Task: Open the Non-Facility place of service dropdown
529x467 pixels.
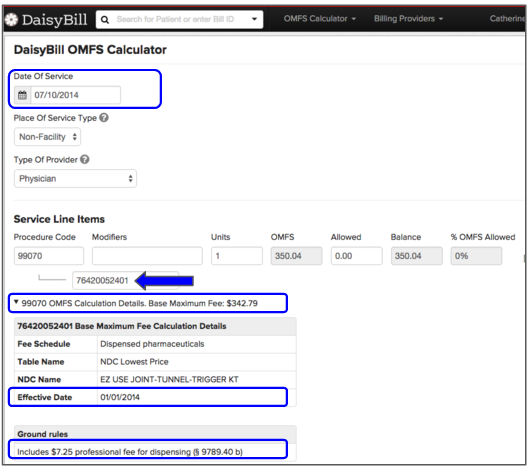Action: pos(47,137)
